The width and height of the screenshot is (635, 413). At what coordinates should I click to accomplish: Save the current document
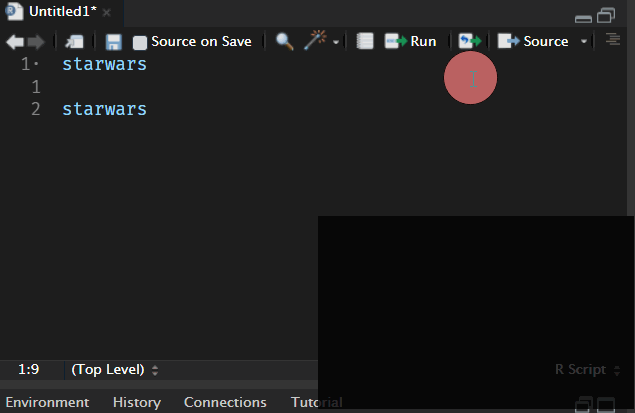(113, 42)
